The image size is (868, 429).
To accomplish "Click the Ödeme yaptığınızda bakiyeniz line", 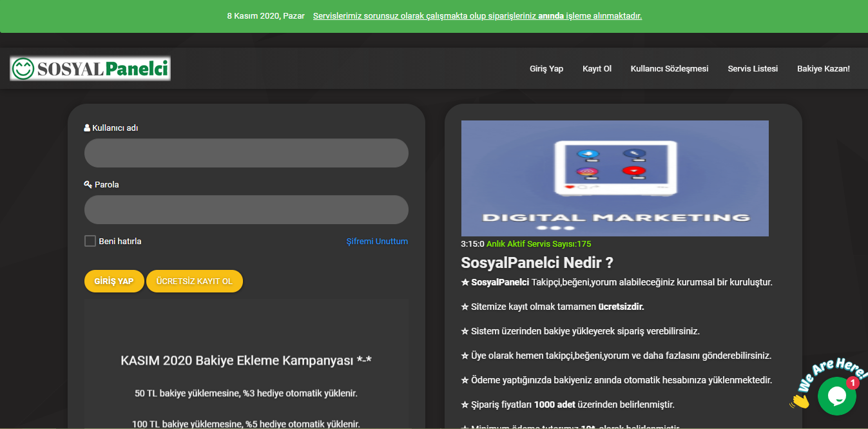I will click(x=617, y=380).
